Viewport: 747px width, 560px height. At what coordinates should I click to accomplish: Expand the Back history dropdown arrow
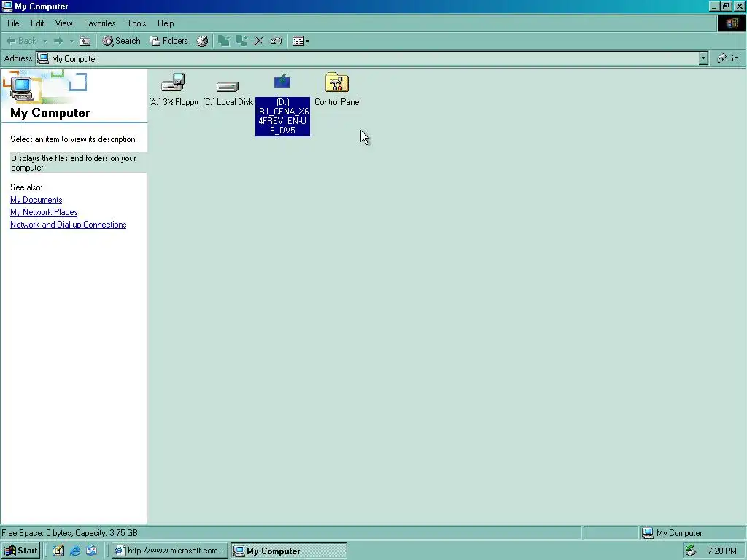(44, 41)
